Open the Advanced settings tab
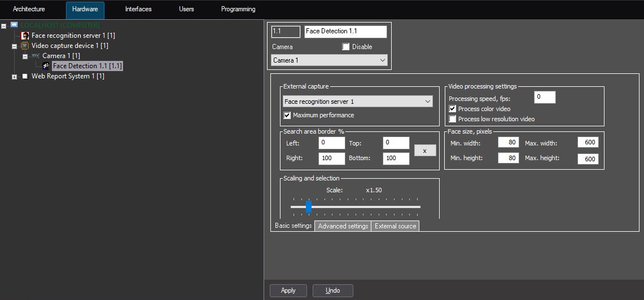Viewport: 644px width, 300px height. pyautogui.click(x=343, y=226)
